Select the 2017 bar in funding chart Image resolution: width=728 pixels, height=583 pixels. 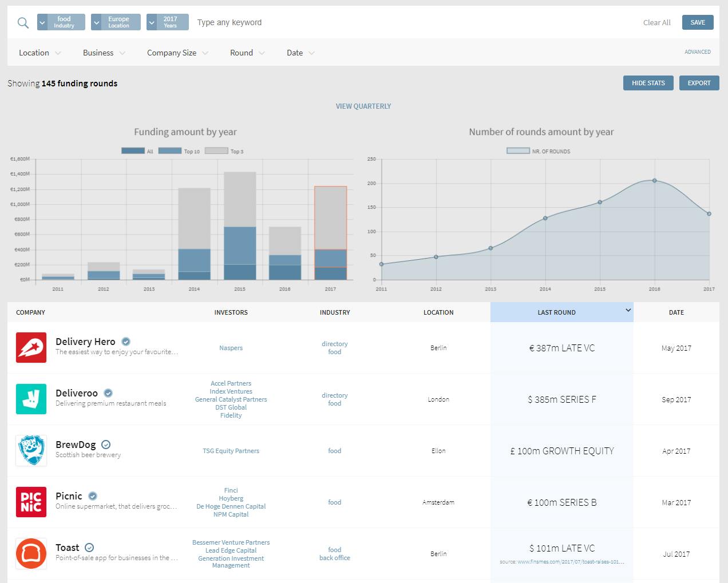[330, 233]
